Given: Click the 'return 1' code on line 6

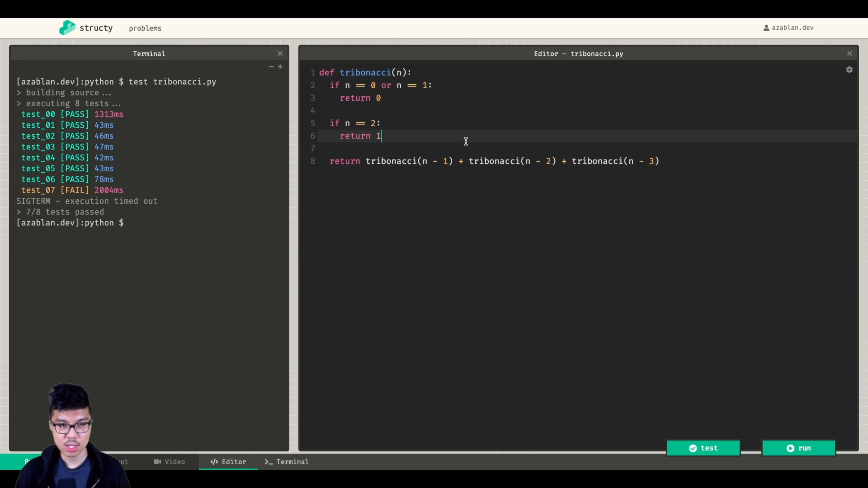Looking at the screenshot, I should click(360, 136).
